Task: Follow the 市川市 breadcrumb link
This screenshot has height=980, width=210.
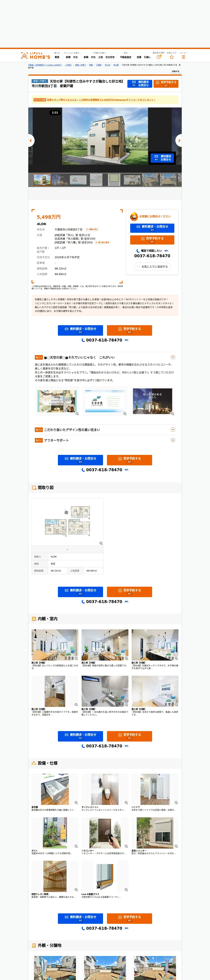Action: click(x=107, y=65)
